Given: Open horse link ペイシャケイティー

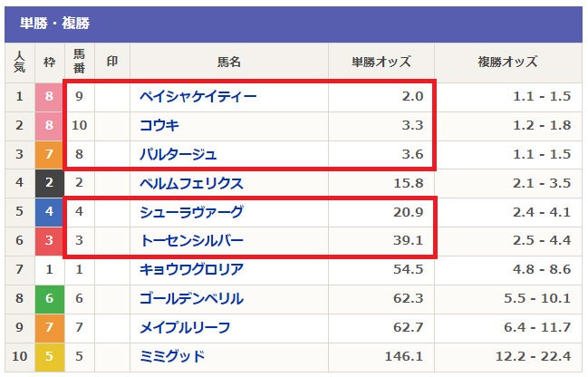Looking at the screenshot, I should click(x=198, y=96).
